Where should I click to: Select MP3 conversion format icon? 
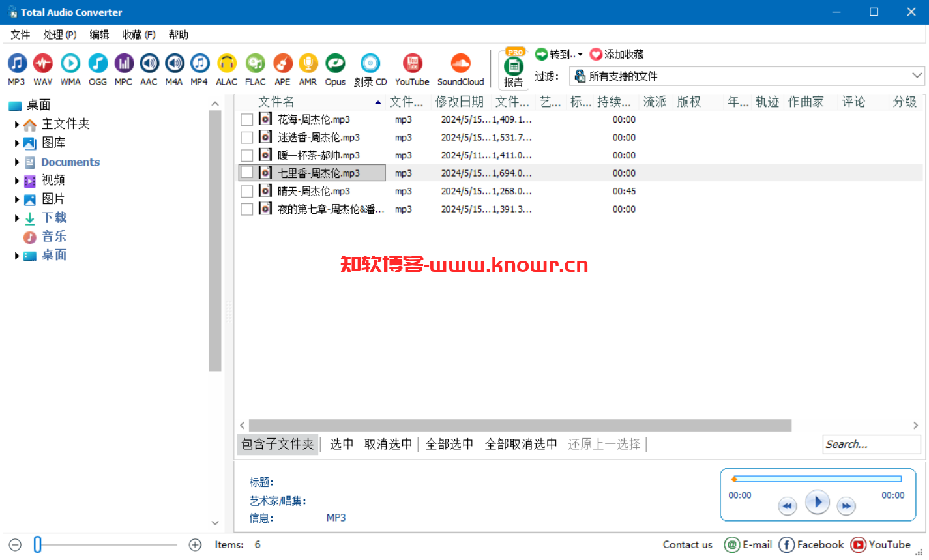[x=17, y=63]
